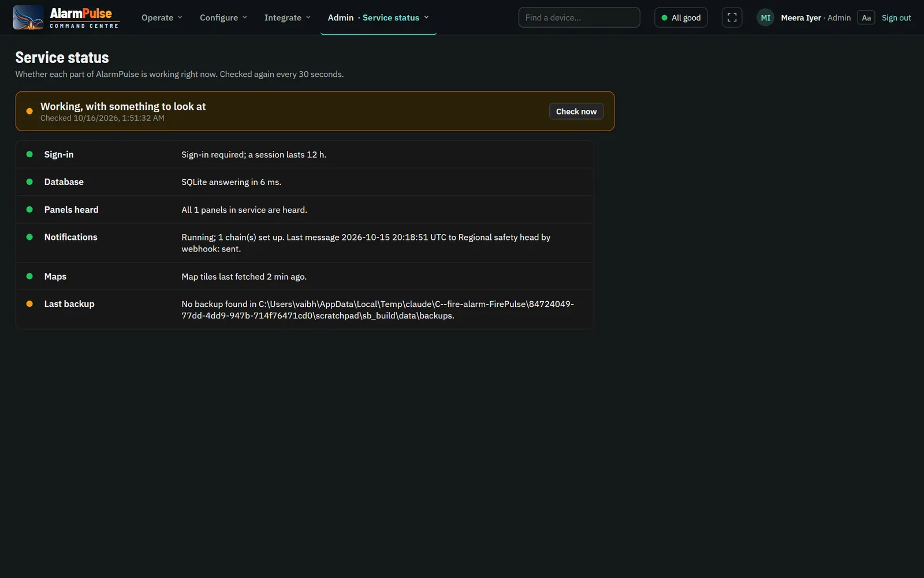This screenshot has width=924, height=578.
Task: Click the 'Checked again every 30 seconds' subtitle
Action: pyautogui.click(x=282, y=74)
